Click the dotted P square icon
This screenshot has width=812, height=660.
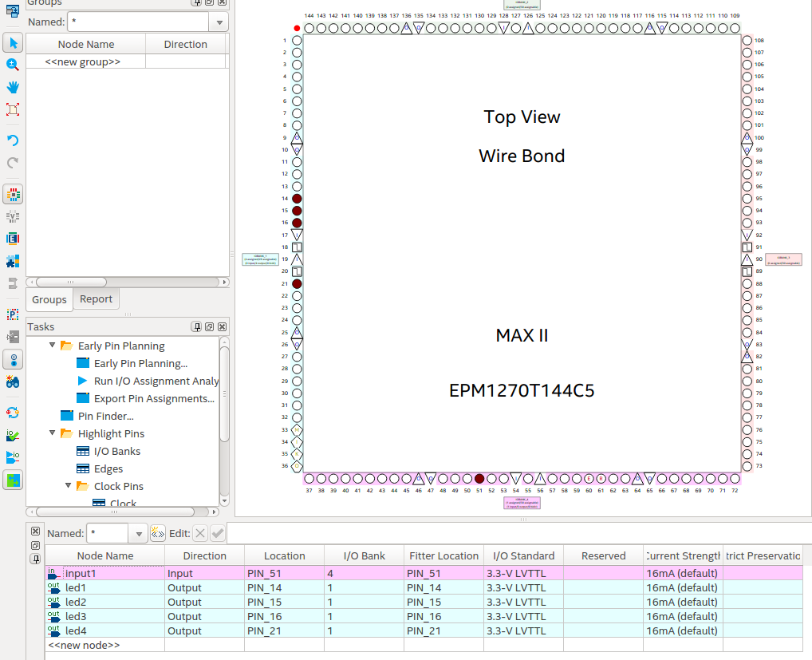(13, 314)
